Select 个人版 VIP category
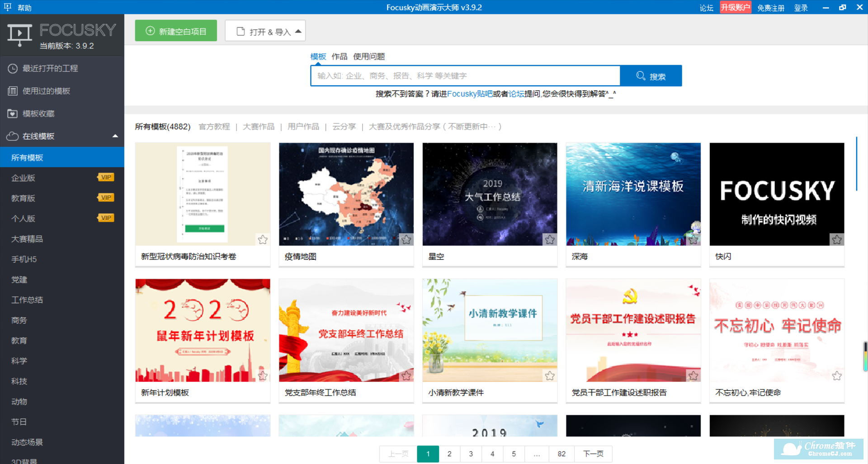Viewport: 868px width, 464px height. tap(62, 218)
